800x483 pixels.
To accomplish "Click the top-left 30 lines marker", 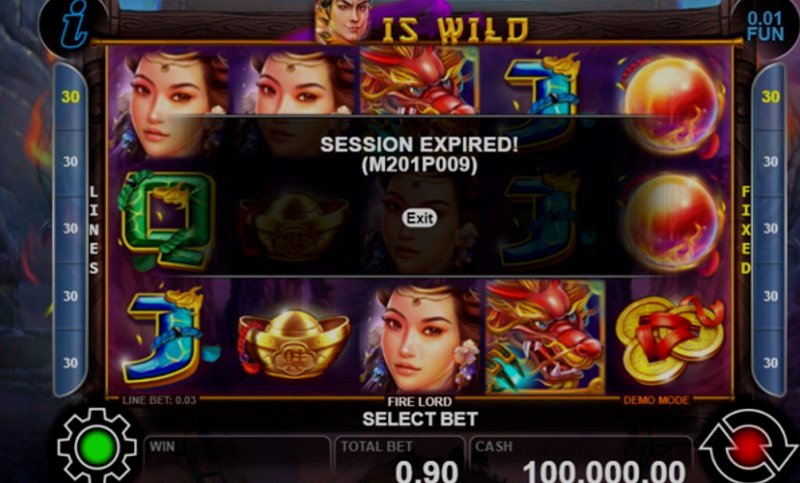I will point(70,96).
